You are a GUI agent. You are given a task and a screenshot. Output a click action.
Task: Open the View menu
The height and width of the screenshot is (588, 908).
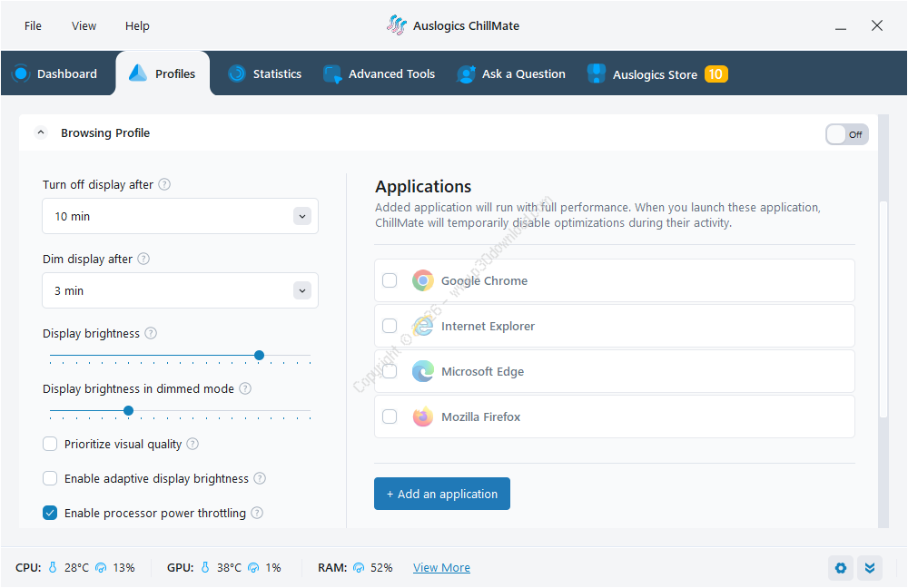coord(84,26)
